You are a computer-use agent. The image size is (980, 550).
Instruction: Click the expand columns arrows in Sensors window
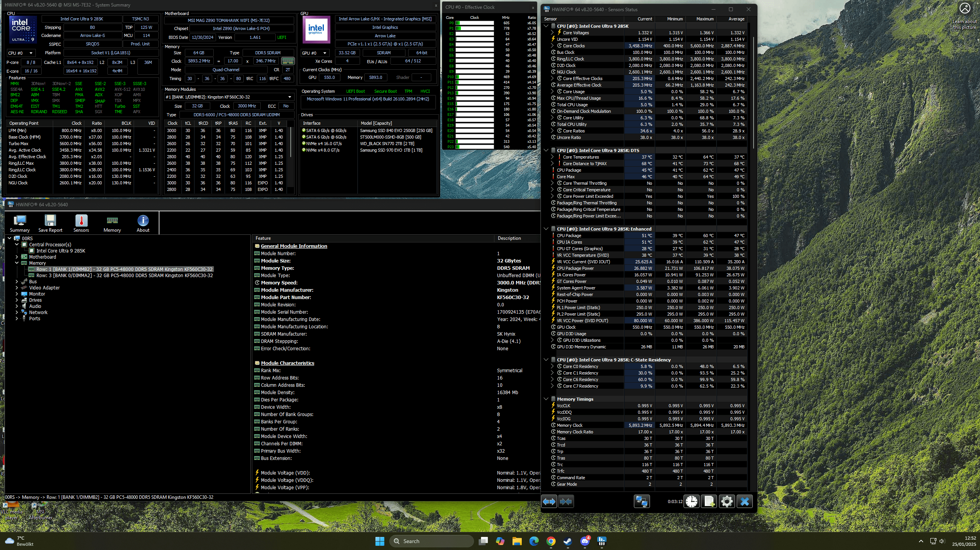[549, 502]
